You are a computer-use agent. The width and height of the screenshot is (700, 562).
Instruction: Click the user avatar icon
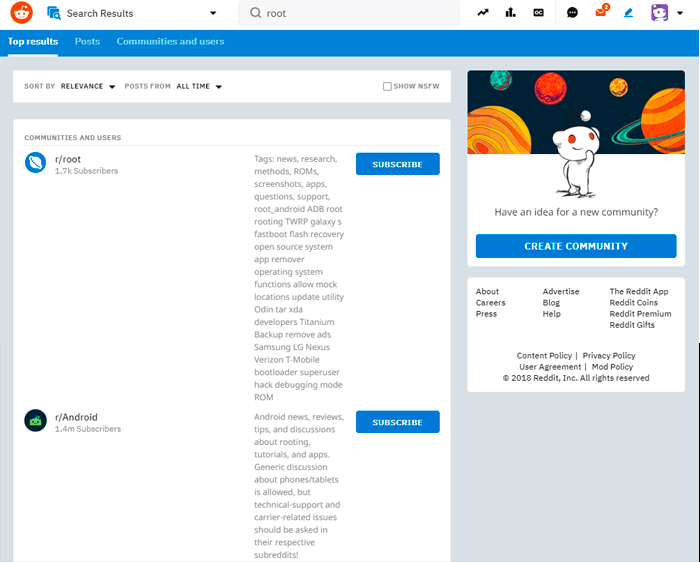[659, 13]
